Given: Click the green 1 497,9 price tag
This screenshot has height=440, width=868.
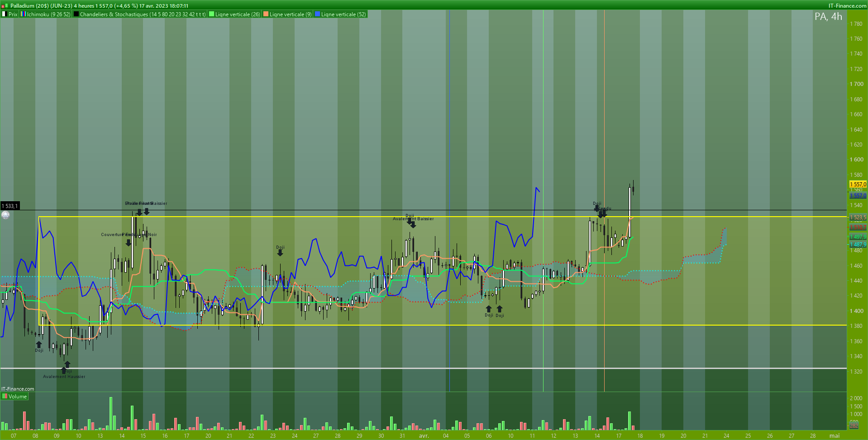Looking at the screenshot, I should coord(858,237).
